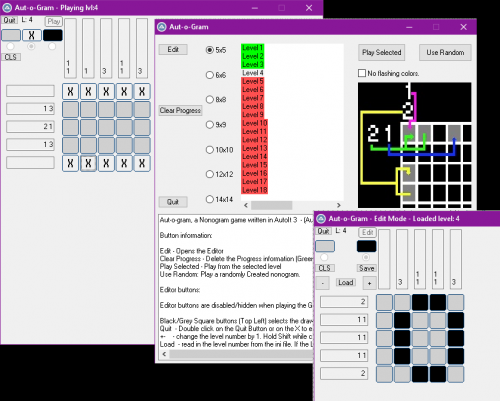Select Level 4 in the level list
The height and width of the screenshot is (401, 500).
[253, 73]
